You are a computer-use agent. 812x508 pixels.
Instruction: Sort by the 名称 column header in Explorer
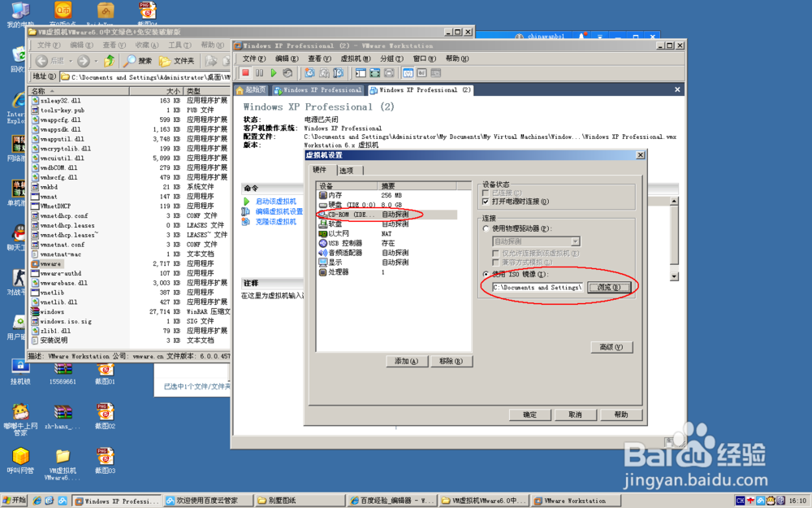click(79, 91)
